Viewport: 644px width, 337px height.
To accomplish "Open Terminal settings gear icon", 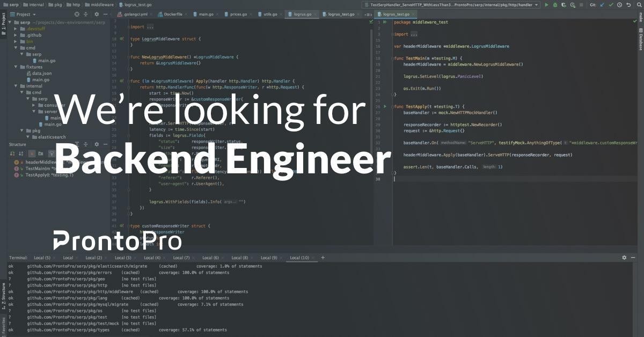I will 624,258.
